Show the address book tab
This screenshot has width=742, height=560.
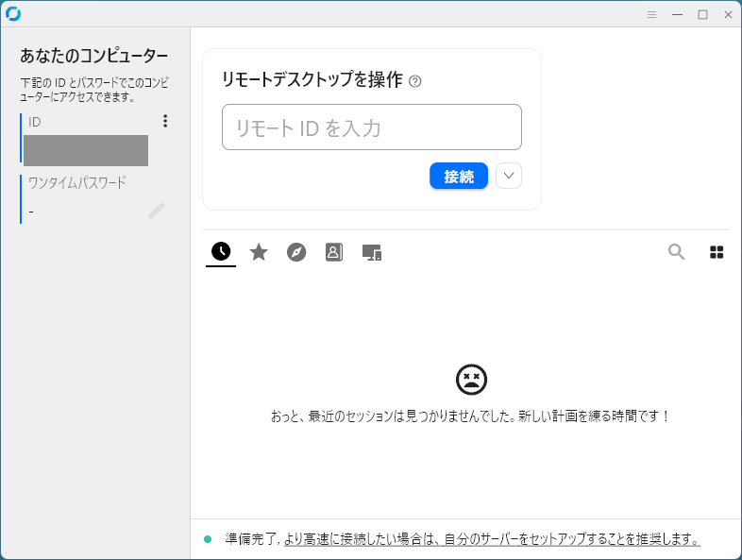coord(334,251)
